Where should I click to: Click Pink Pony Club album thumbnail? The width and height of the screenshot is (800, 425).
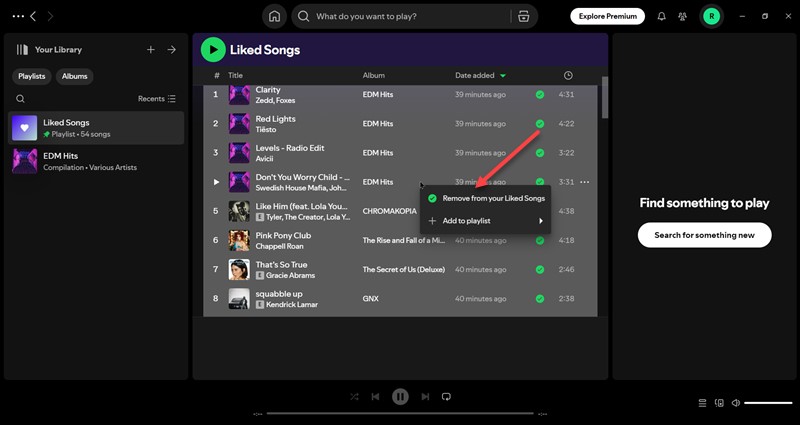pos(239,240)
